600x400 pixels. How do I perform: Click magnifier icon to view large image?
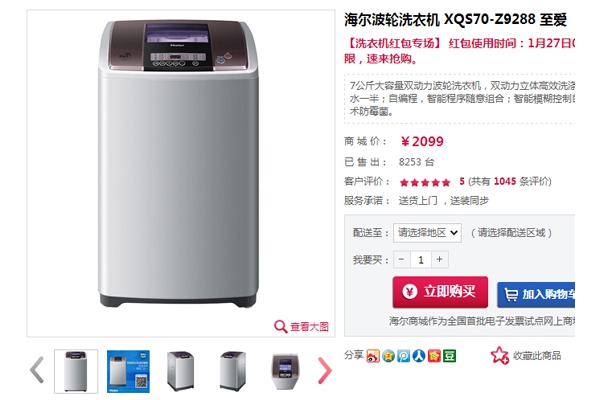click(x=280, y=327)
